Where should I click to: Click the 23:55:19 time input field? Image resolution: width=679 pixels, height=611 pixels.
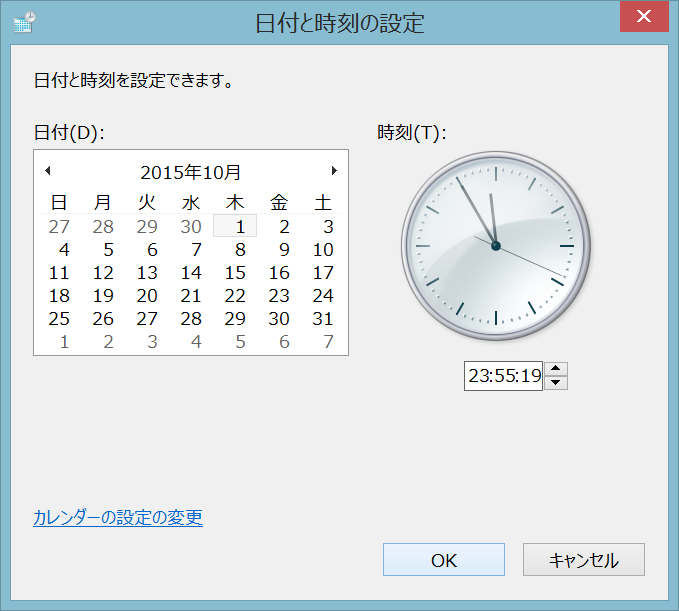504,376
